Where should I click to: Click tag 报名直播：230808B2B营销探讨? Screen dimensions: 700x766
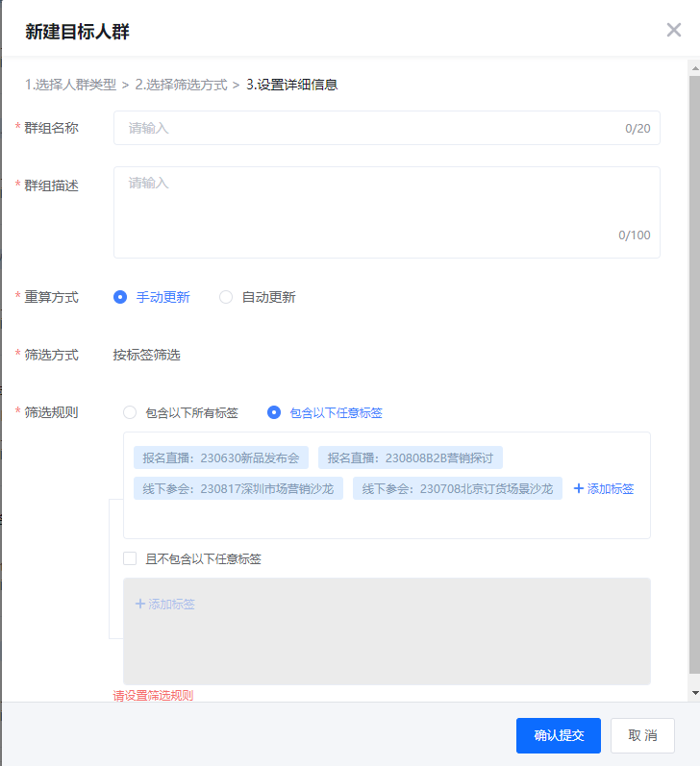point(411,457)
